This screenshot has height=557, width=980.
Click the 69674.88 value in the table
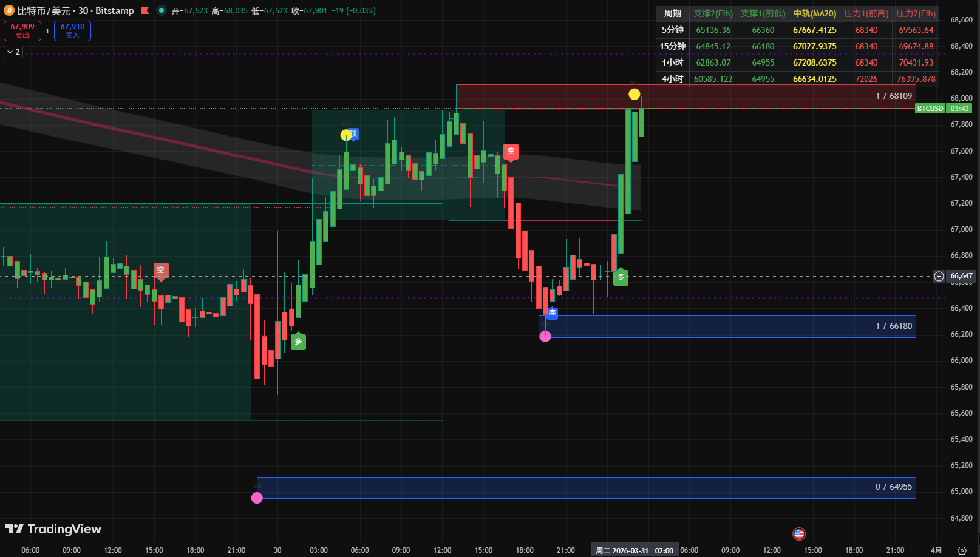[x=916, y=46]
